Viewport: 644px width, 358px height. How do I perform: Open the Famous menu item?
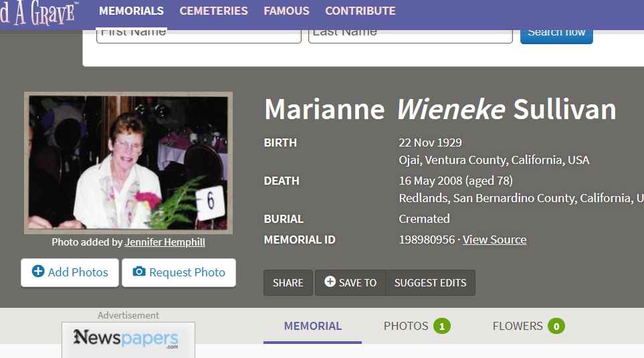(x=286, y=11)
